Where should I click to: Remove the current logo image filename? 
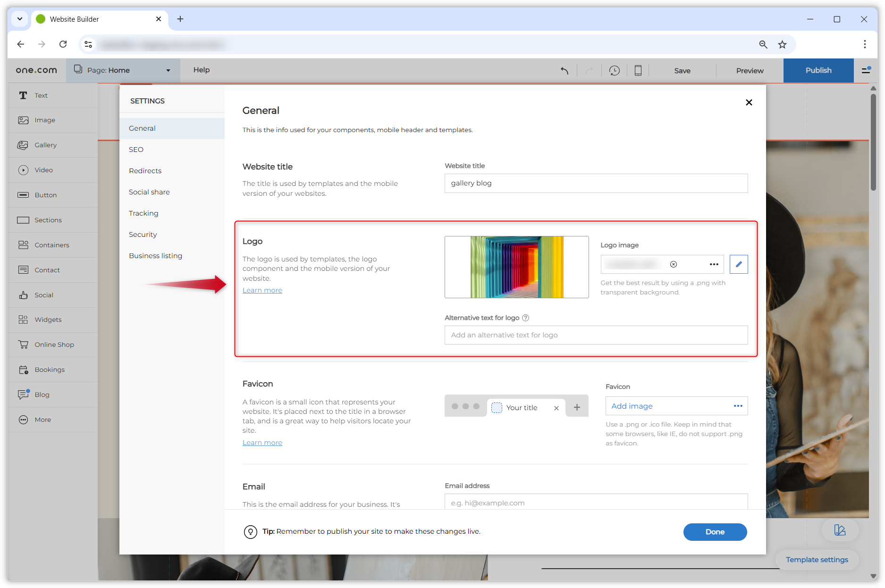tap(674, 264)
